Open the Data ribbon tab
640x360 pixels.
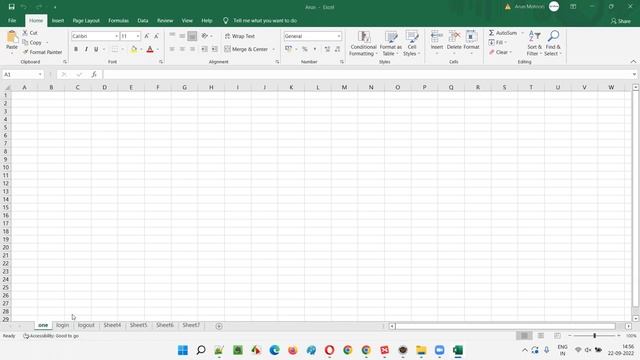(x=143, y=20)
